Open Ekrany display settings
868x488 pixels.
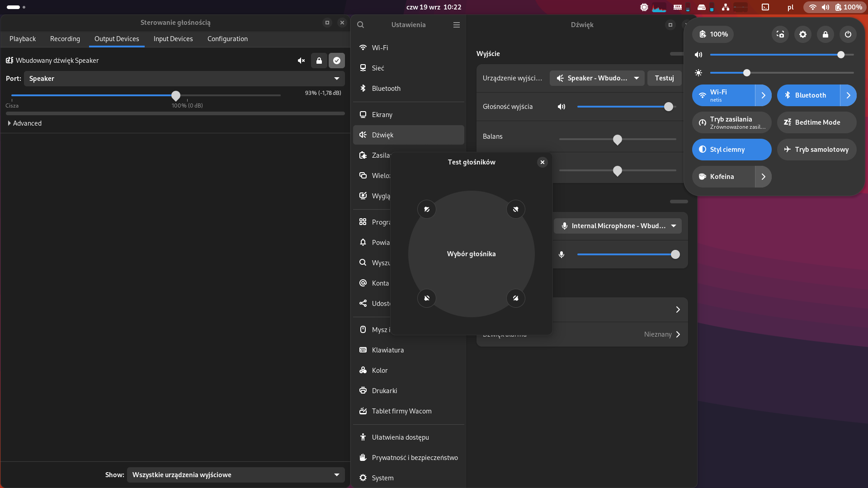pyautogui.click(x=409, y=115)
